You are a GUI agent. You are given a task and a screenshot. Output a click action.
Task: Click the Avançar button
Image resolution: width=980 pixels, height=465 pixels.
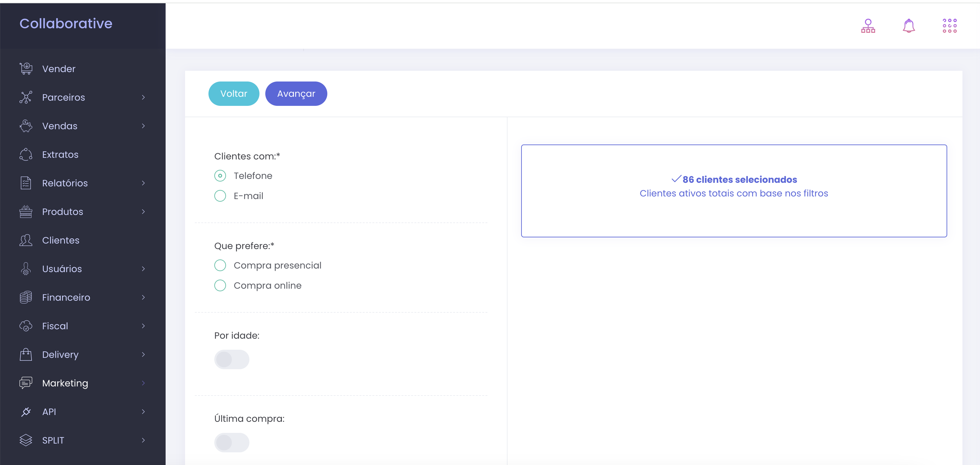coord(296,94)
